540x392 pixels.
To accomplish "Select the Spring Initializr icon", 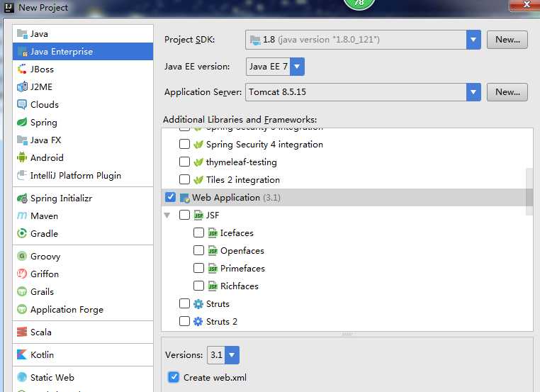I will coord(22,198).
